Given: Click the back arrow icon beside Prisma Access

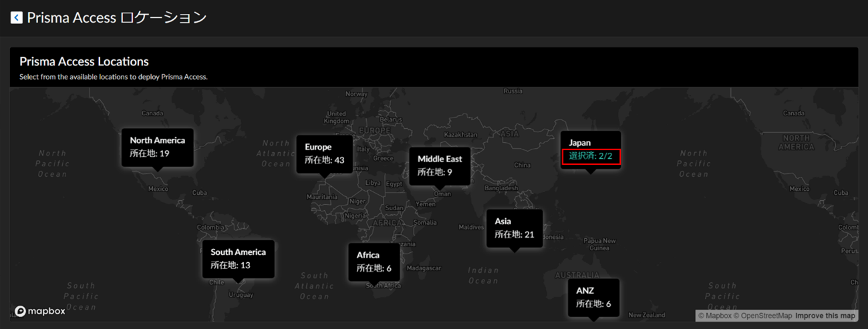Looking at the screenshot, I should coord(16,18).
